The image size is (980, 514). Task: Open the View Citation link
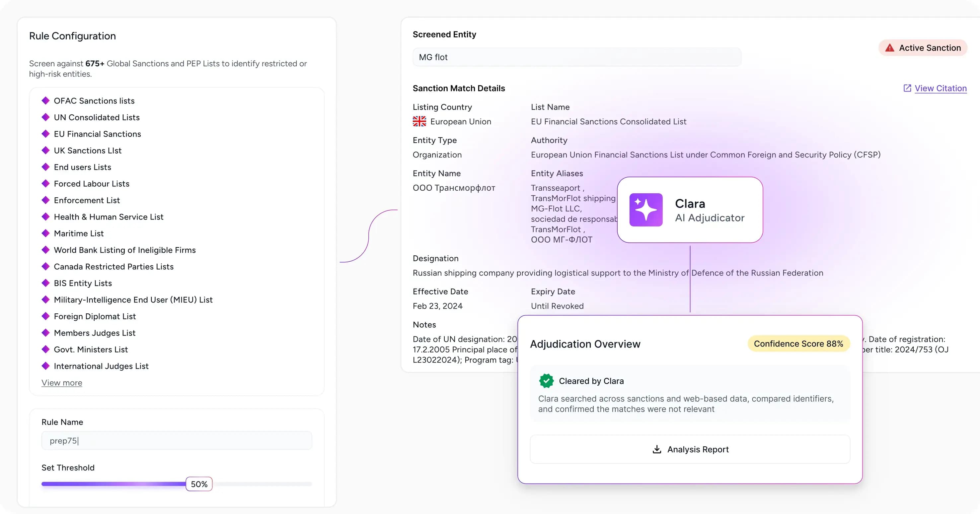point(941,88)
